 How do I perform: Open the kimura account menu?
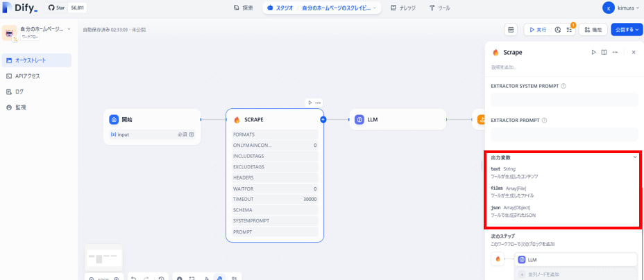622,8
